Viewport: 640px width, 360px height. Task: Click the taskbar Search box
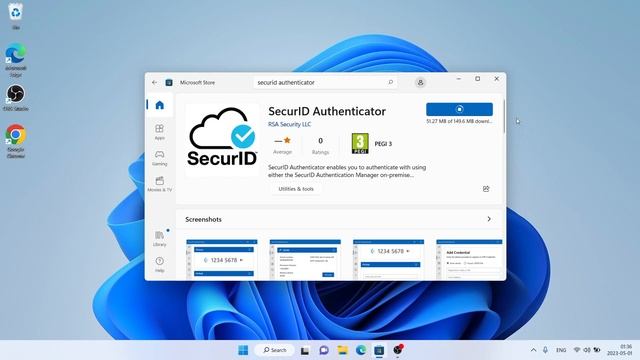point(274,350)
